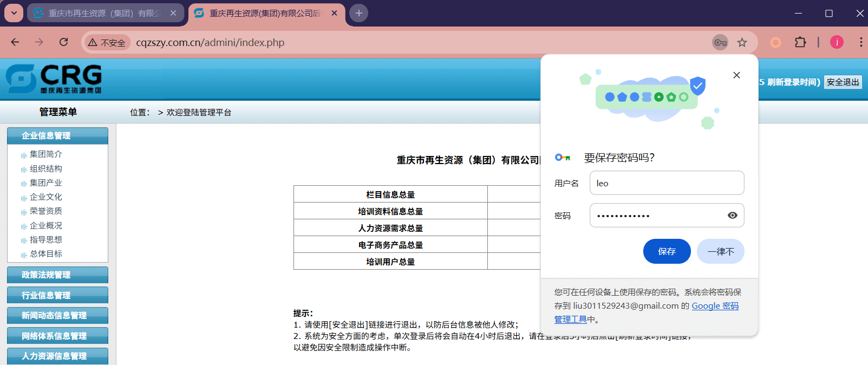This screenshot has height=365, width=868.
Task: Open the user profile avatar
Action: [837, 42]
